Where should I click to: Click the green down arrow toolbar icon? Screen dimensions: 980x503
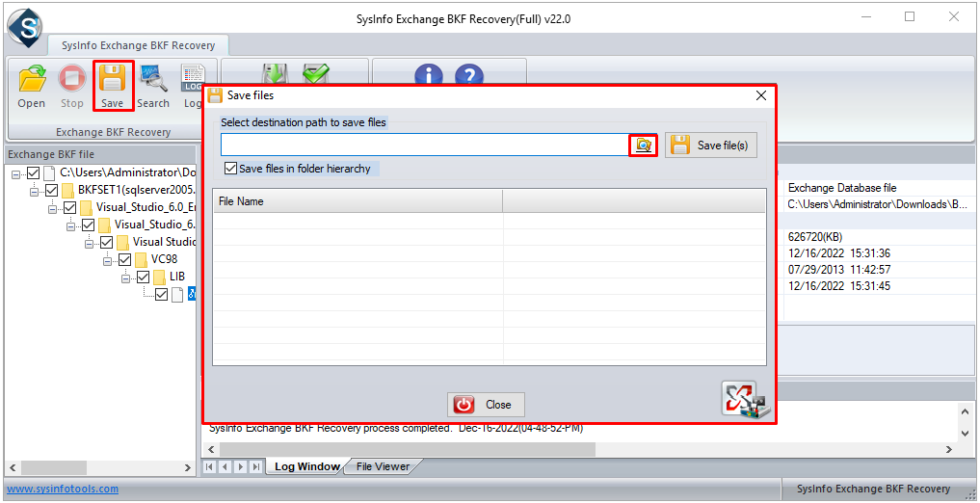coord(275,74)
